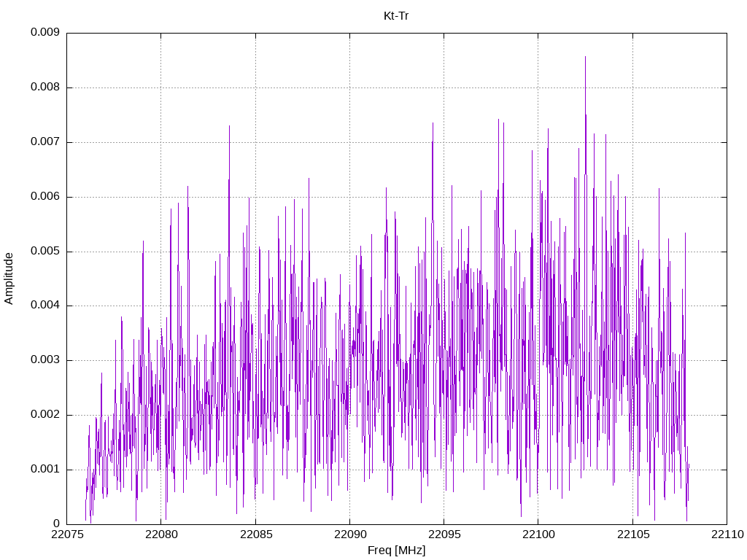Click the 22075 x-axis tick label

[x=66, y=534]
